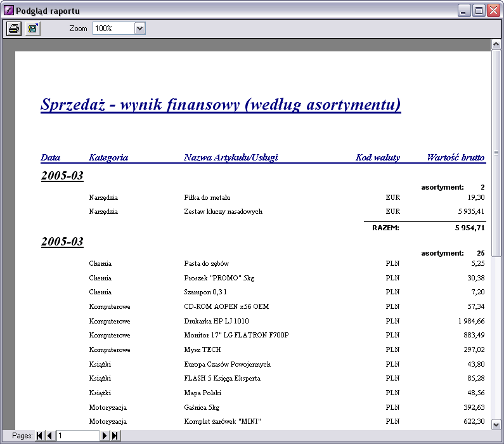Viewport: 504px width, 444px height.
Task: Click 'Piłka do metalu' row
Action: [287, 197]
